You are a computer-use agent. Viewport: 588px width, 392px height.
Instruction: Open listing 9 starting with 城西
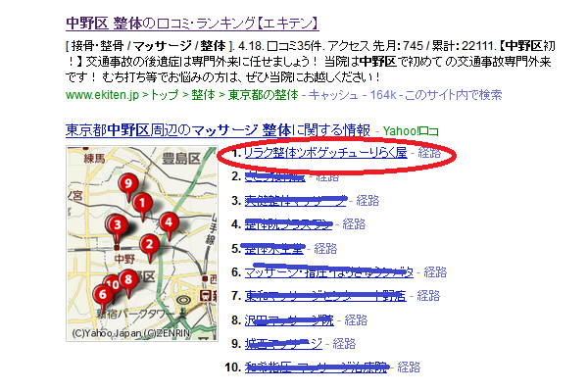pyautogui.click(x=283, y=344)
